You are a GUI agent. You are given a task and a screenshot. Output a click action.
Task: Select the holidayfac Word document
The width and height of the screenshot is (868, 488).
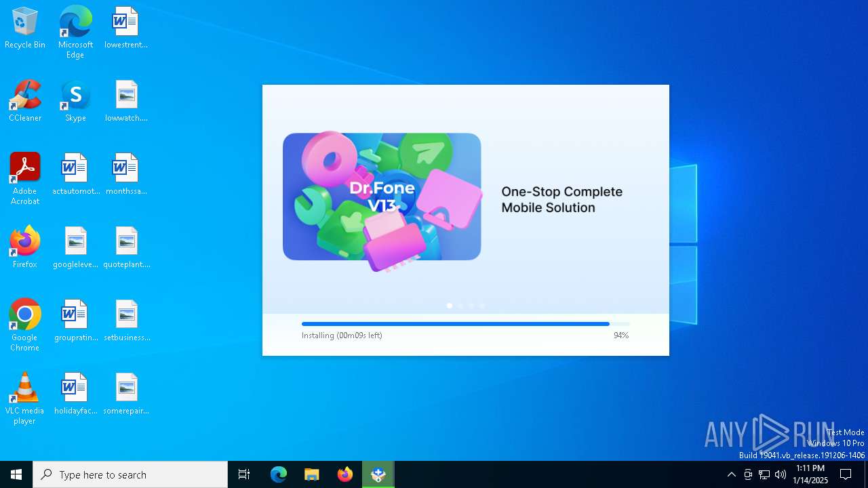tap(75, 394)
